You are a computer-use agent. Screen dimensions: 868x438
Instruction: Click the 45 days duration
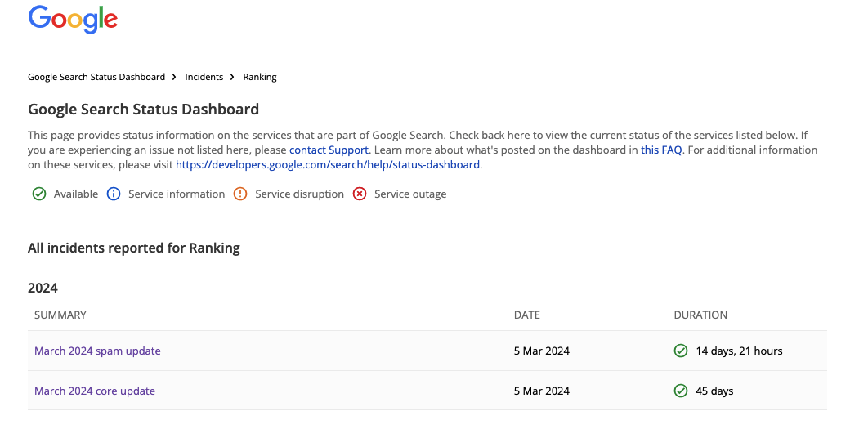pyautogui.click(x=714, y=391)
